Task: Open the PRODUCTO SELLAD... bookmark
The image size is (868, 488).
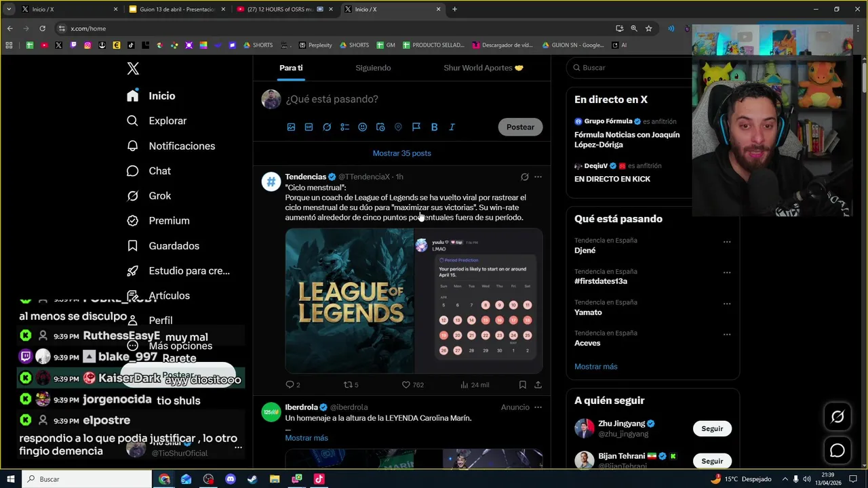Action: 433,45
